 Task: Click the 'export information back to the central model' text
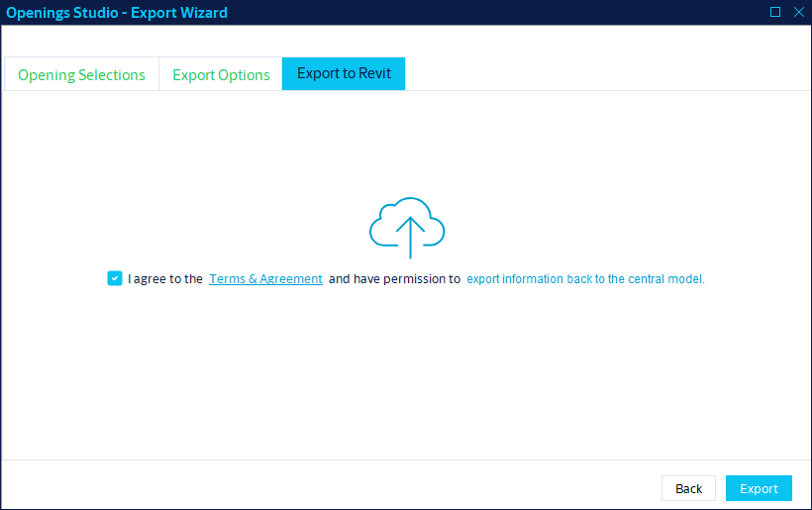point(585,278)
